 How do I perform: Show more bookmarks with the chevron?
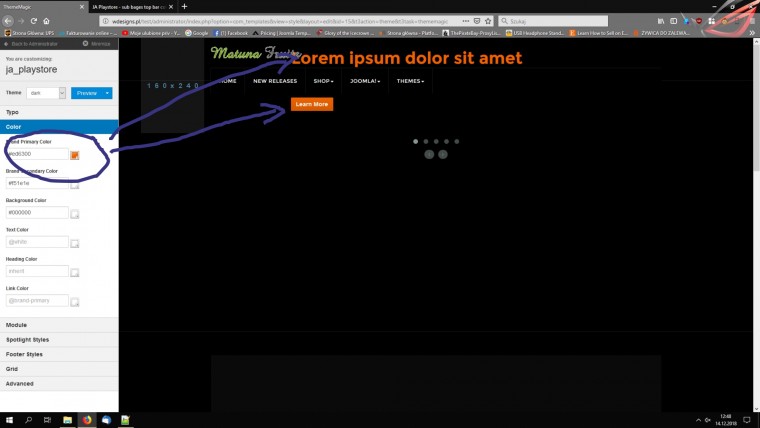752,33
